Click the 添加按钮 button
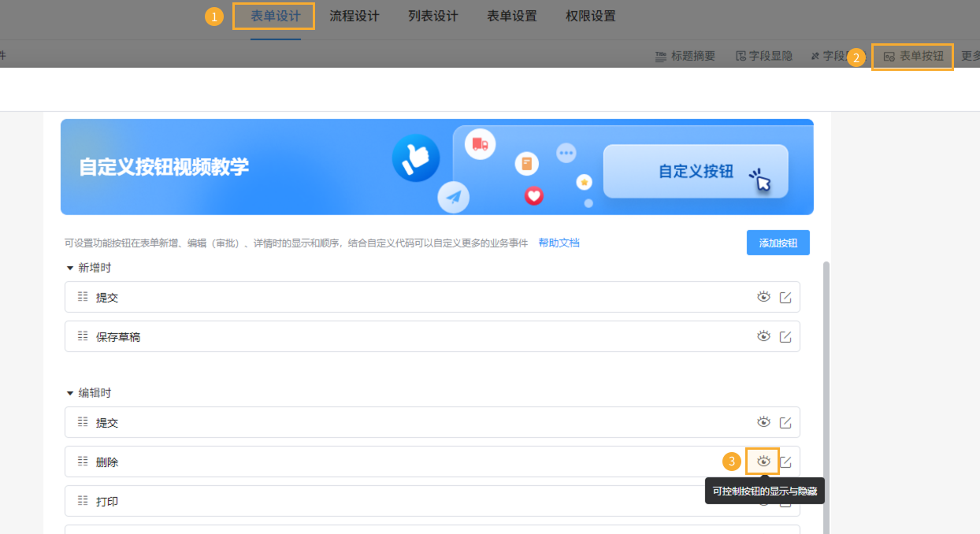 778,243
